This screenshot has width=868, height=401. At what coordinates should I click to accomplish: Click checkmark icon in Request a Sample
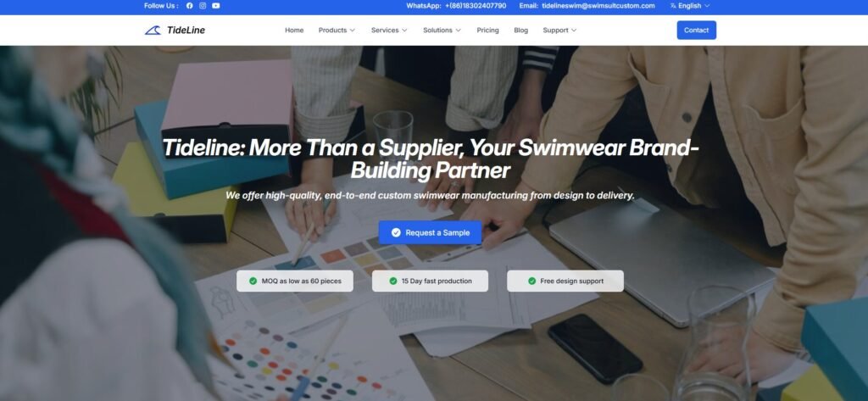tap(396, 232)
